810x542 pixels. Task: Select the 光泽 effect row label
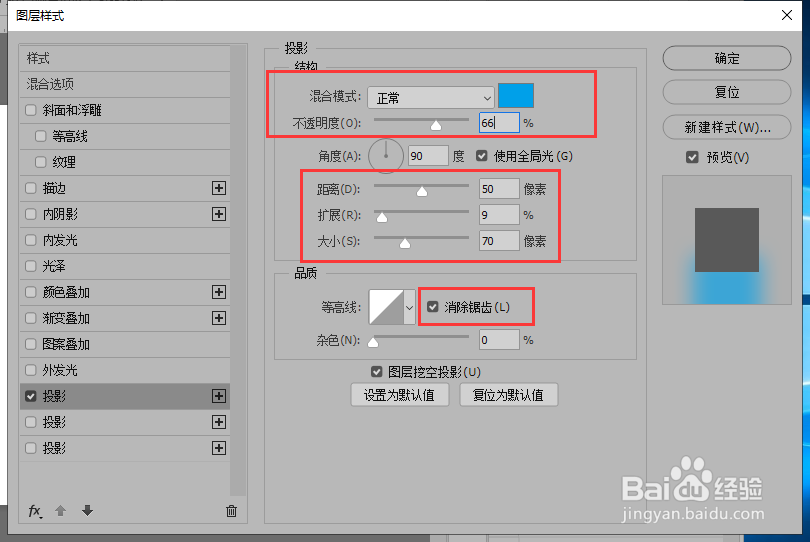(x=54, y=266)
